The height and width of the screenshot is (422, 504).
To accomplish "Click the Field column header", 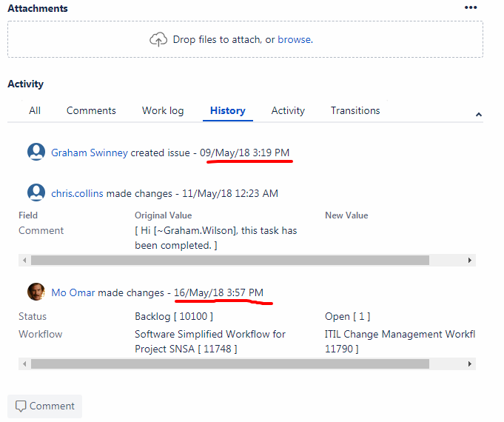I will pyautogui.click(x=28, y=215).
